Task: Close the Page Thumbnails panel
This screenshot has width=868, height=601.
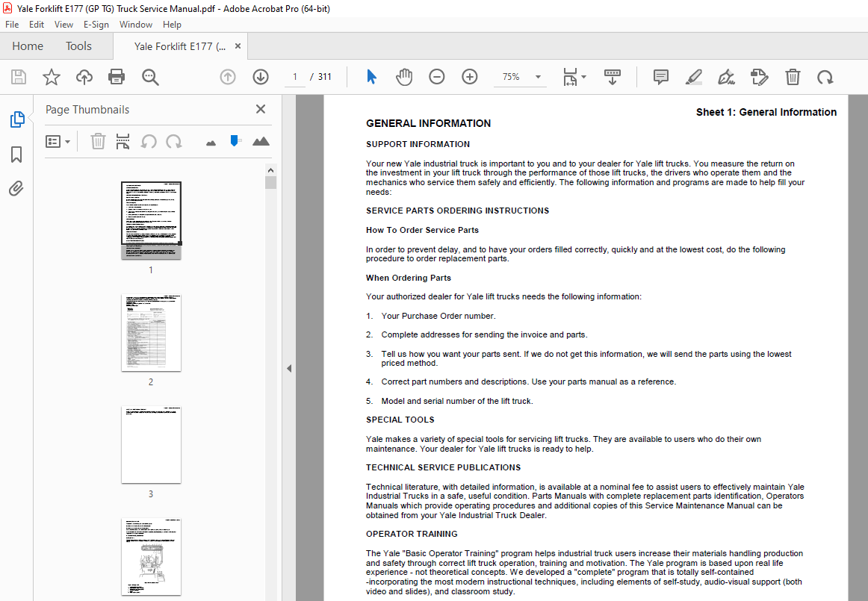Action: pos(261,109)
